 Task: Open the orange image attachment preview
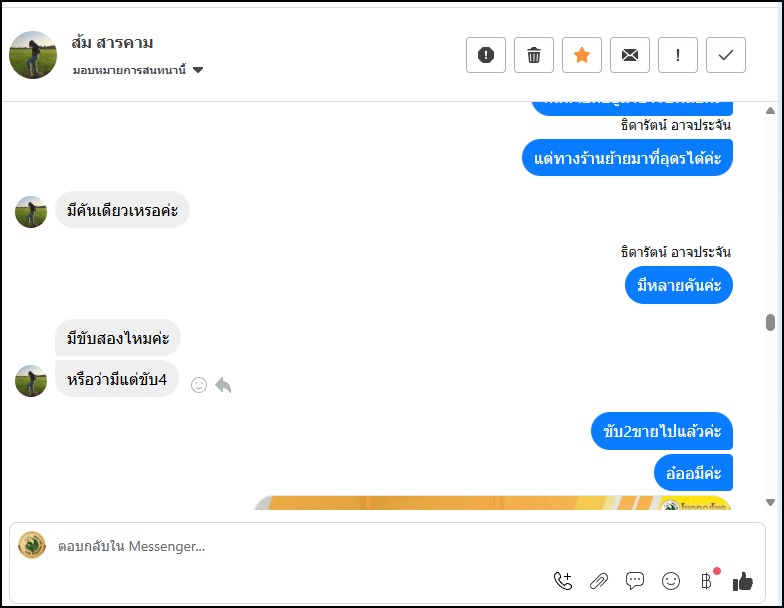tap(492, 502)
